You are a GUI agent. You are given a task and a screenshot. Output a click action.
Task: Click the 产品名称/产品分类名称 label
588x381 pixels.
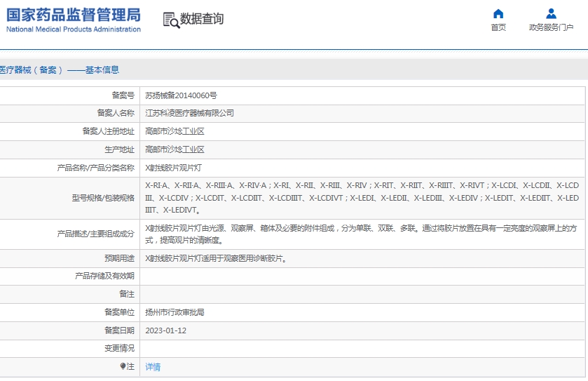[x=95, y=168]
